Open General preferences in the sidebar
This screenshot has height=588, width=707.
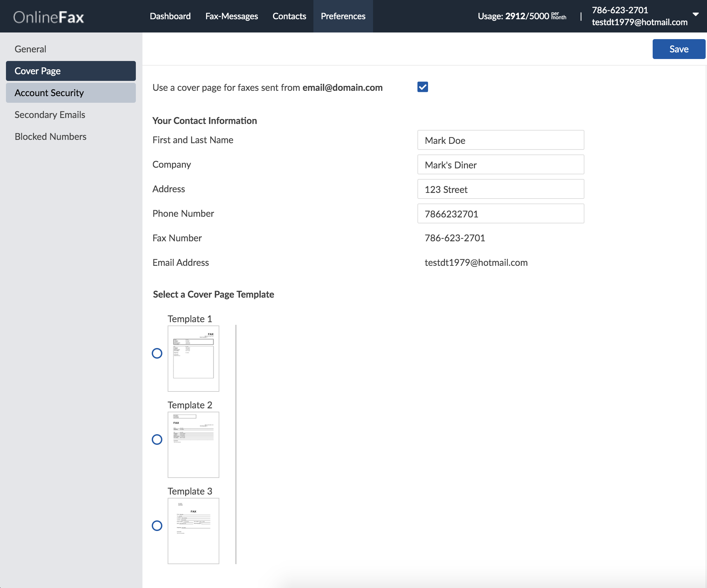pos(30,49)
